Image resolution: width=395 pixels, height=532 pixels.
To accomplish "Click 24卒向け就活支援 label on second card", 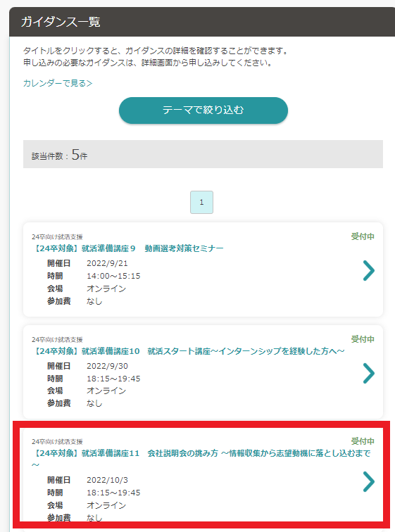I will pyautogui.click(x=57, y=340).
